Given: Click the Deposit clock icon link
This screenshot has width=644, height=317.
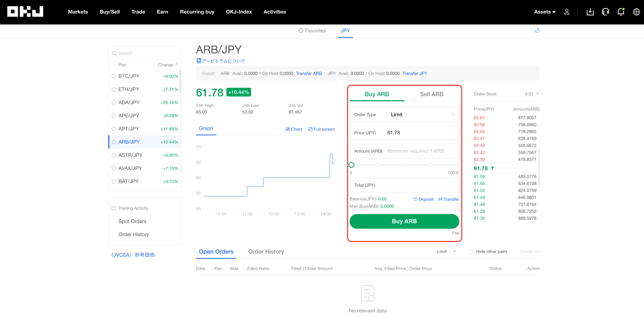Looking at the screenshot, I should point(415,199).
